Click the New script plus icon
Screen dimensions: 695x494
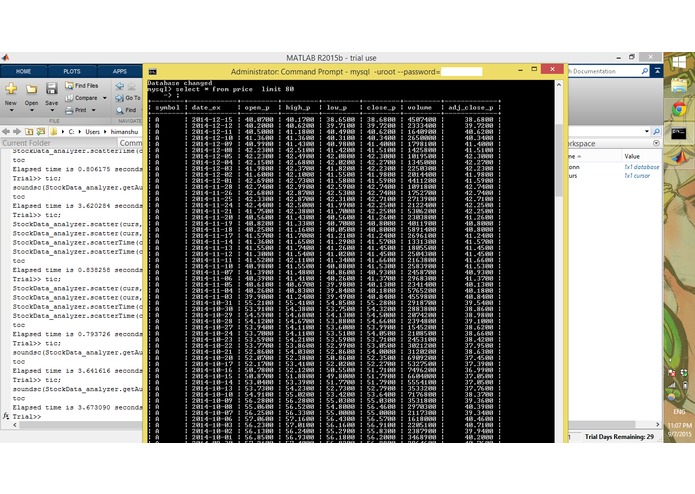[11, 89]
